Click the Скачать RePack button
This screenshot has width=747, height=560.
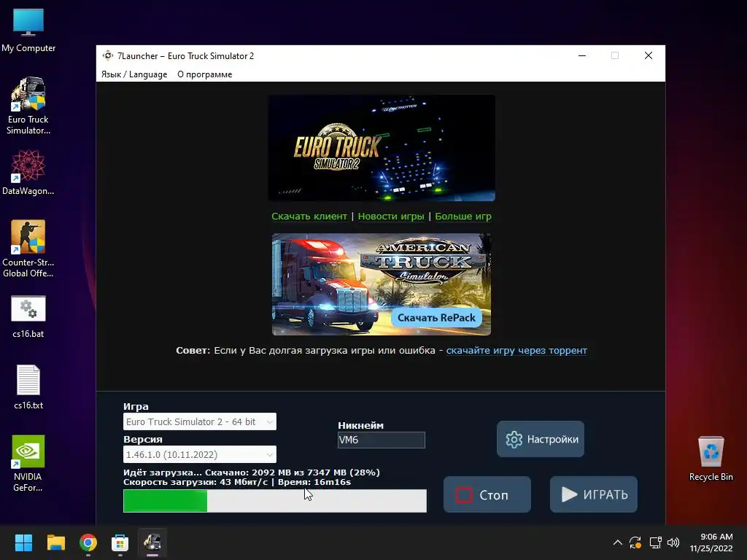point(436,318)
